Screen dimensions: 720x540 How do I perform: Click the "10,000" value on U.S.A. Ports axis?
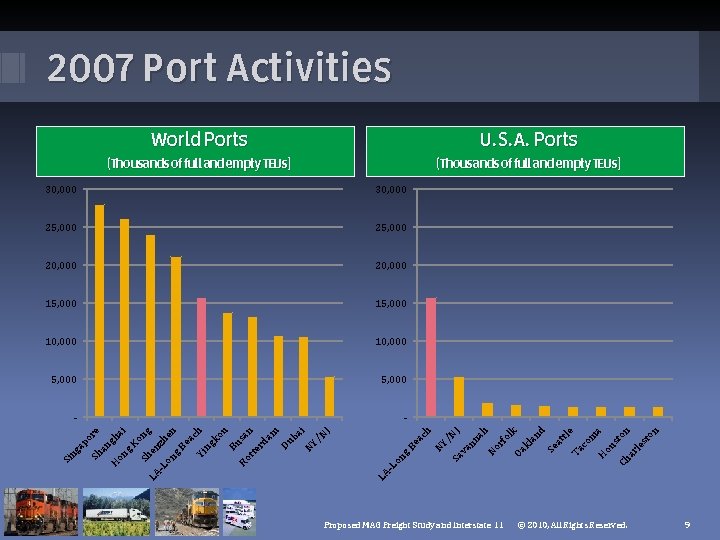(391, 342)
